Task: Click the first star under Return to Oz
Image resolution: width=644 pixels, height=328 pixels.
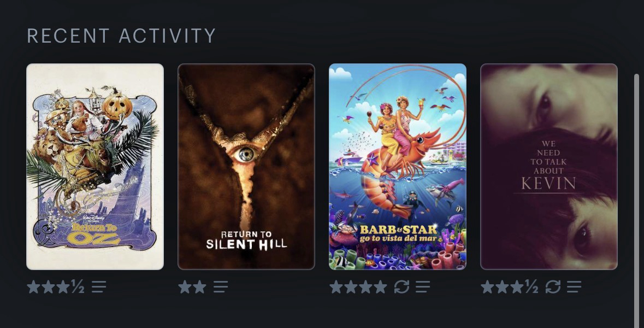Action: click(x=34, y=287)
